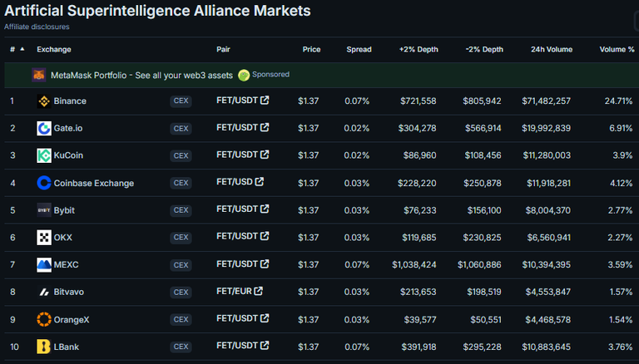Select Bybit -2% depth $156,100
639x364 pixels.
[484, 210]
